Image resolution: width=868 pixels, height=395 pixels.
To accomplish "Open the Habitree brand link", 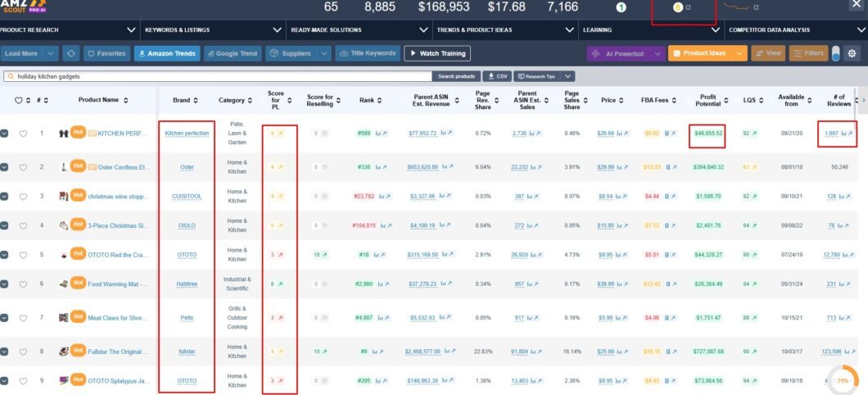I will (x=187, y=284).
